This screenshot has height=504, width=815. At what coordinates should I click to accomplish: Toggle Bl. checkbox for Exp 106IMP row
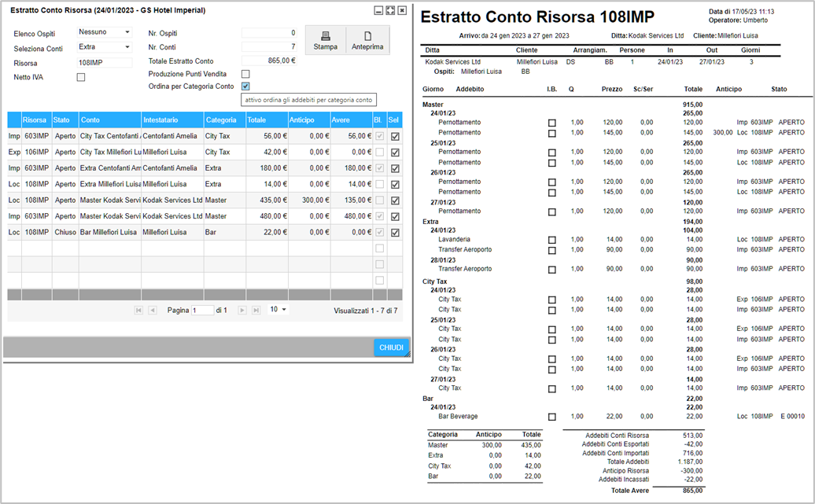pyautogui.click(x=380, y=153)
